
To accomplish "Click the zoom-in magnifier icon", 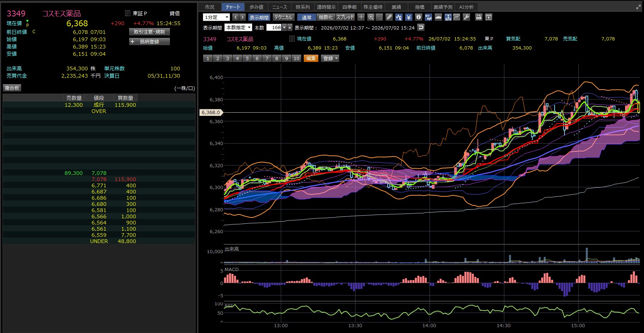I will [371, 17].
